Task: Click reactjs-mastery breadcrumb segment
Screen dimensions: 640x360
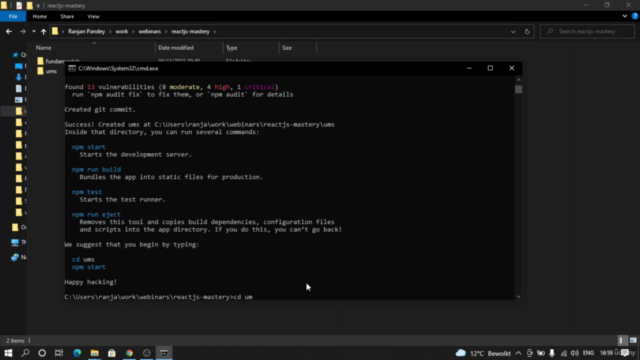Action: (190, 31)
